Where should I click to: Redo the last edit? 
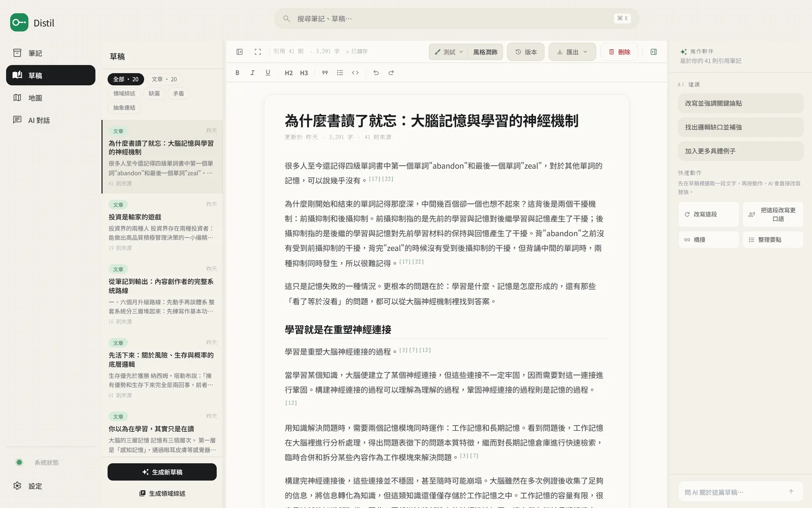(x=391, y=73)
